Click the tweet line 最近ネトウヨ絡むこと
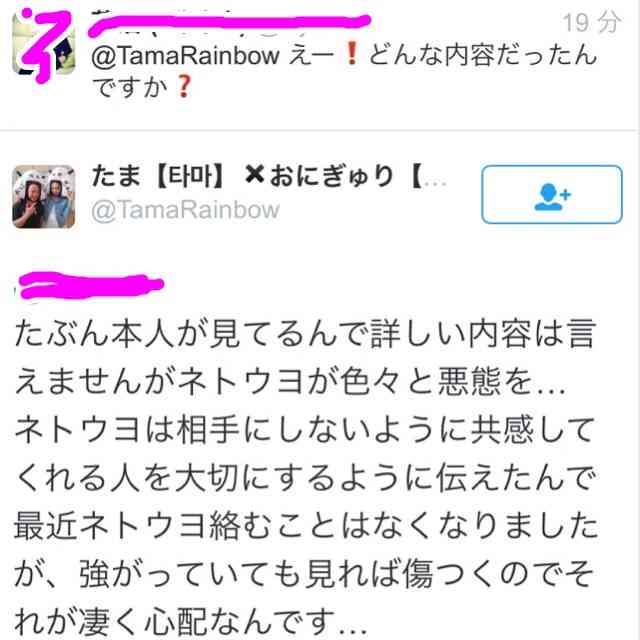This screenshot has width=640, height=640. click(306, 526)
